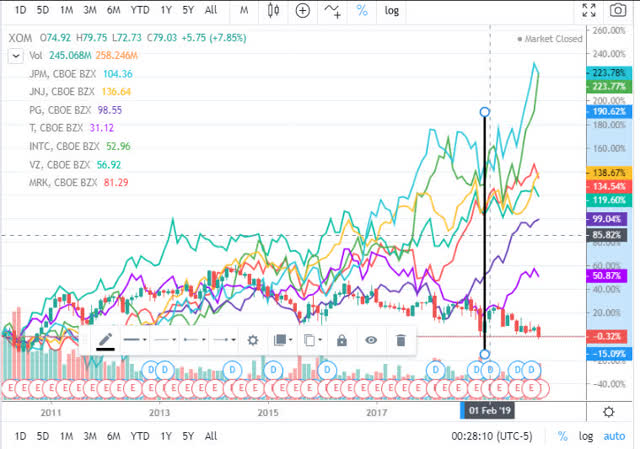Hide the drawing with eye icon
Viewport: 640px width, 449px height.
click(x=371, y=340)
